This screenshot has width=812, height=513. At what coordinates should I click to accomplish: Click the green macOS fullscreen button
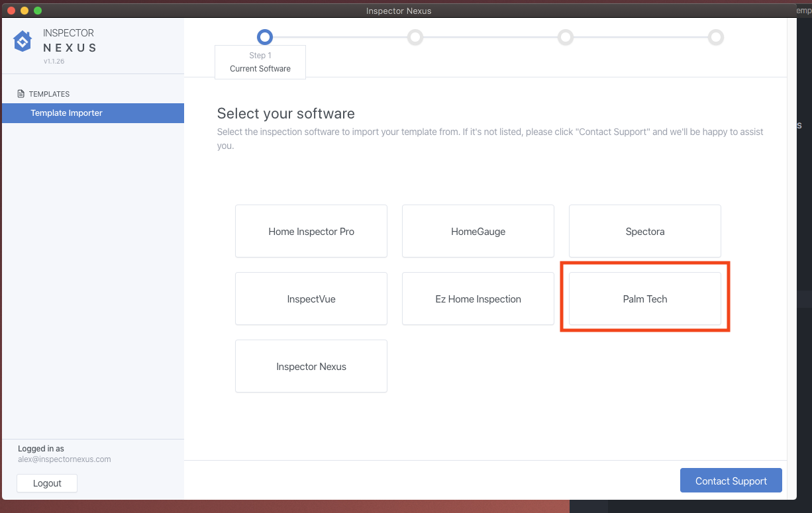[38, 11]
